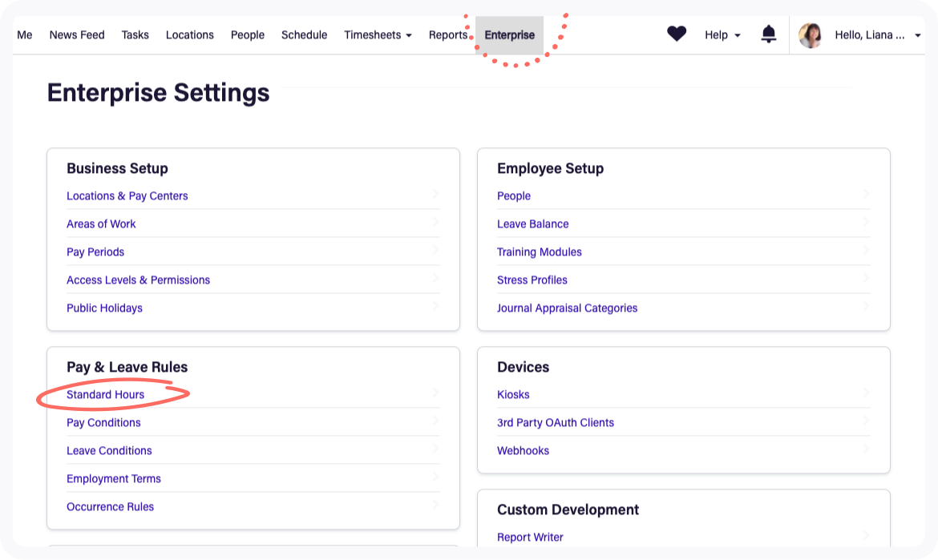Screen dimensions: 938x560
Task: Open the circled Standard Hours link
Action: coord(105,394)
